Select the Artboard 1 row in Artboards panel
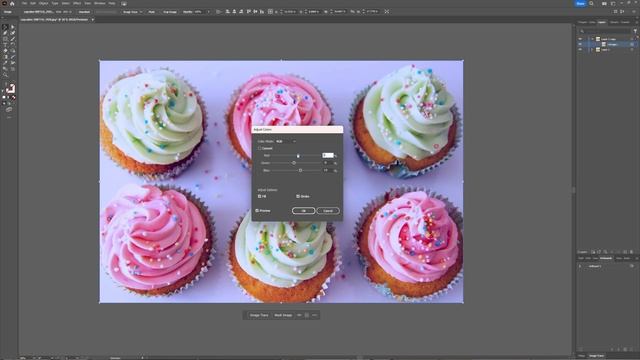The image size is (640, 360). click(x=607, y=266)
